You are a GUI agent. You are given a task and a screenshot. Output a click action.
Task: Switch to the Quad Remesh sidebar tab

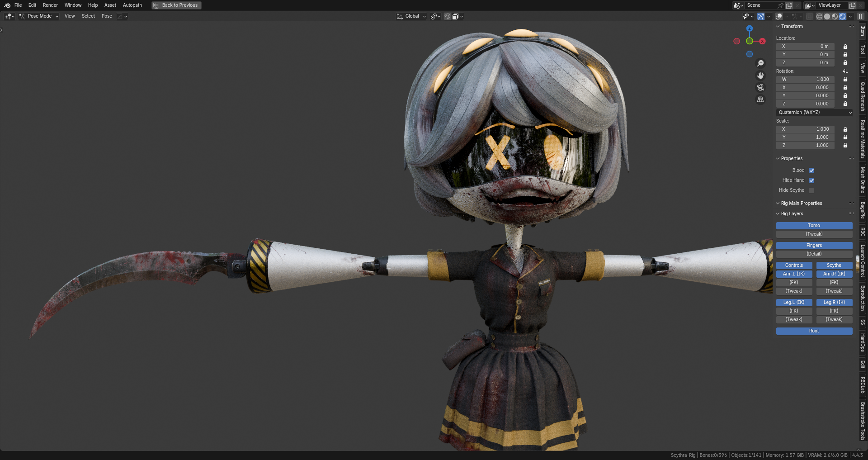(x=863, y=96)
